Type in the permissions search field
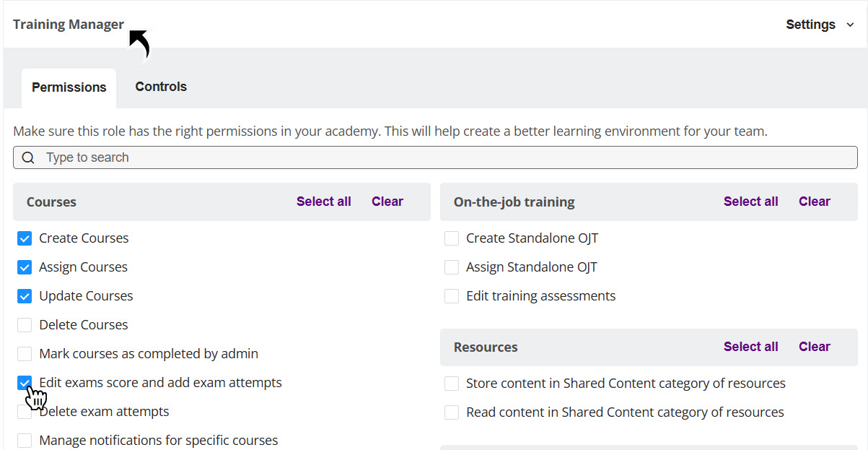This screenshot has height=450, width=868. [x=433, y=157]
